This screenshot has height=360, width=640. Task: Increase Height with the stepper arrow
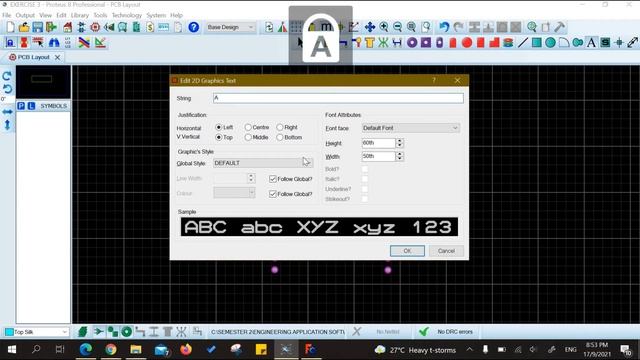(x=400, y=141)
